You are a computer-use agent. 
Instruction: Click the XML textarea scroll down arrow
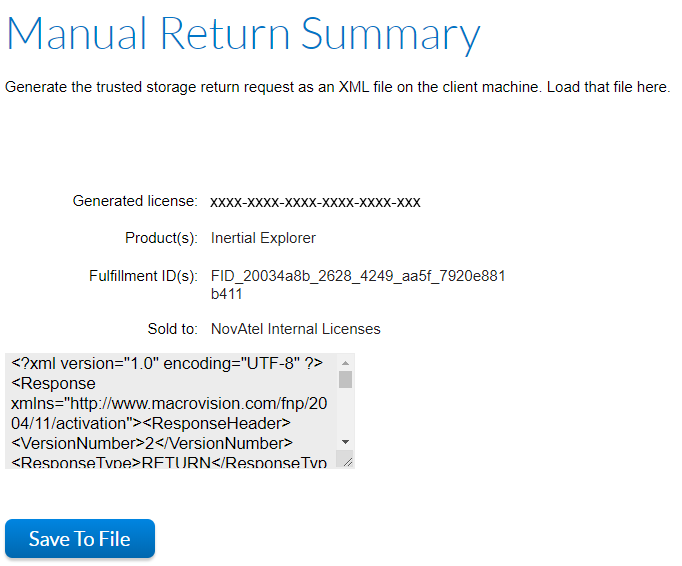point(345,442)
